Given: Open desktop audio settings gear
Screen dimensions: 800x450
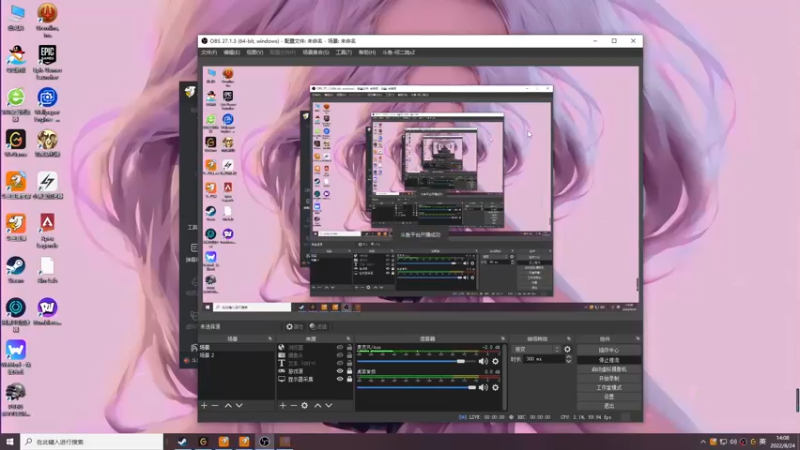Looking at the screenshot, I should click(495, 387).
